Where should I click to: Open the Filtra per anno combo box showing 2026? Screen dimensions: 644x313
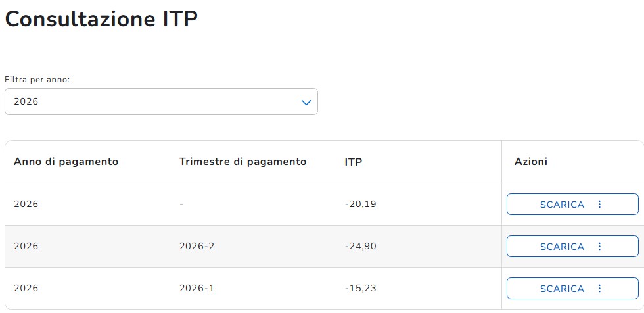pyautogui.click(x=161, y=101)
